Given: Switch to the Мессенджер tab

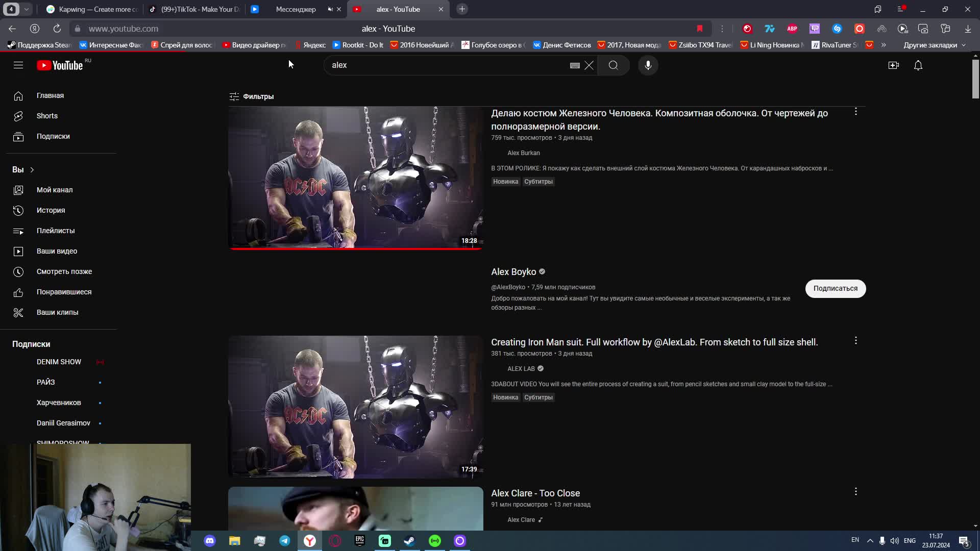Looking at the screenshot, I should tap(296, 9).
